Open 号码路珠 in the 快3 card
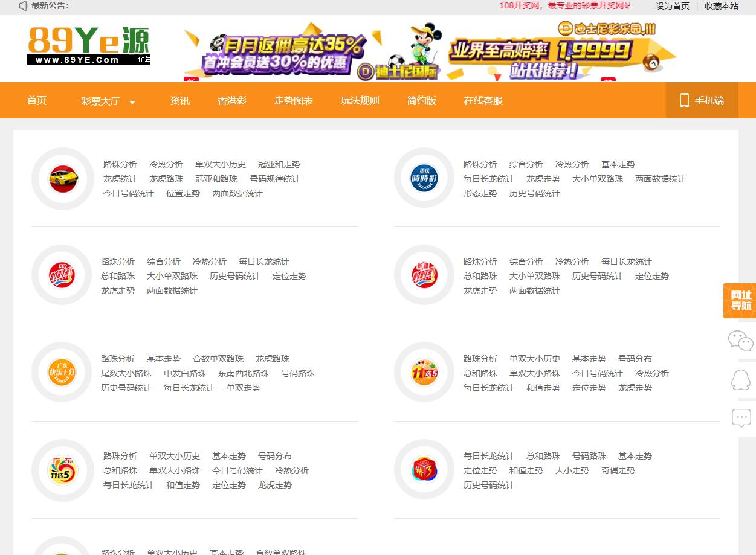 tap(589, 456)
